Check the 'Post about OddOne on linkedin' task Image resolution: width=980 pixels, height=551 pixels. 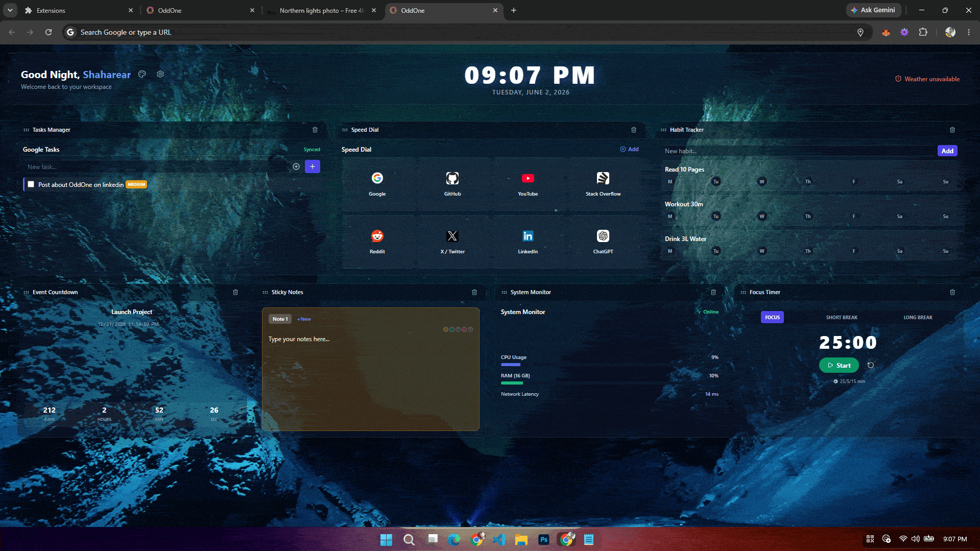(x=31, y=184)
